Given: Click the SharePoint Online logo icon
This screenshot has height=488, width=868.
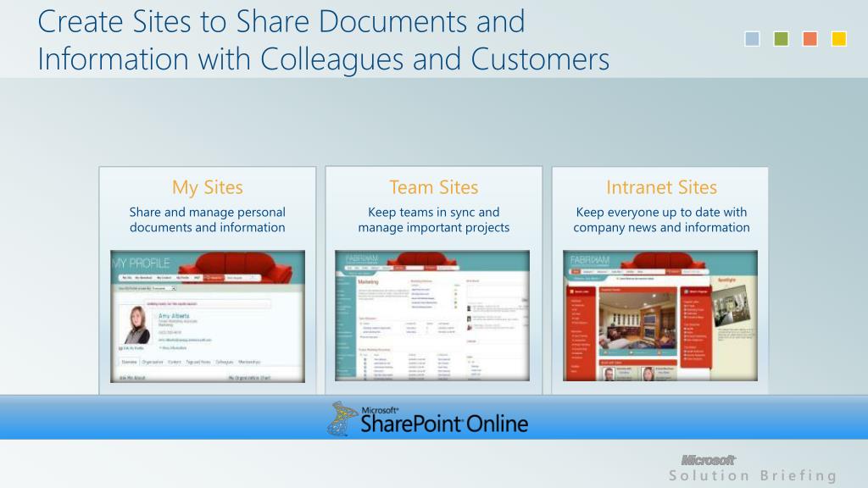Looking at the screenshot, I should (x=342, y=419).
